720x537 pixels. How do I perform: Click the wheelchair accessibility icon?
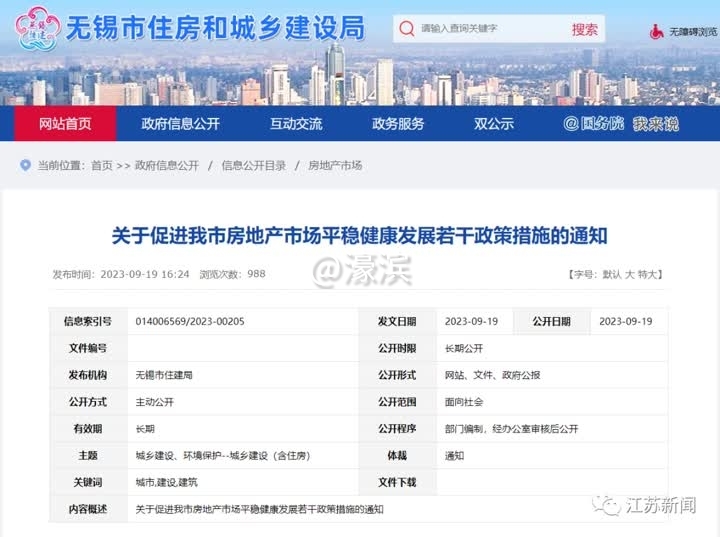point(657,30)
